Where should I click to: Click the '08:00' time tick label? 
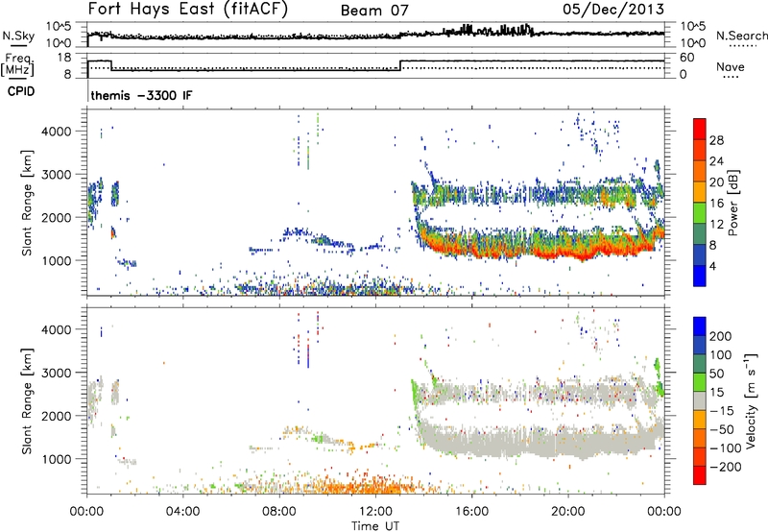(279, 512)
